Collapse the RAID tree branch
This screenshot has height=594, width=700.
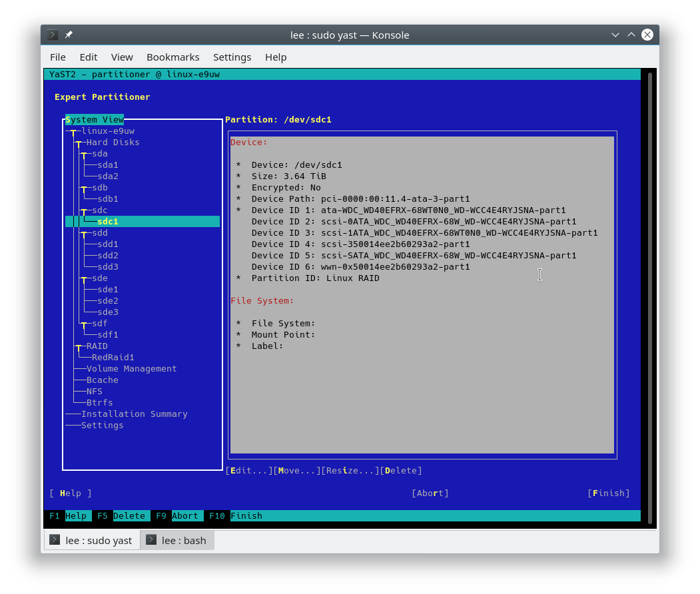click(79, 346)
